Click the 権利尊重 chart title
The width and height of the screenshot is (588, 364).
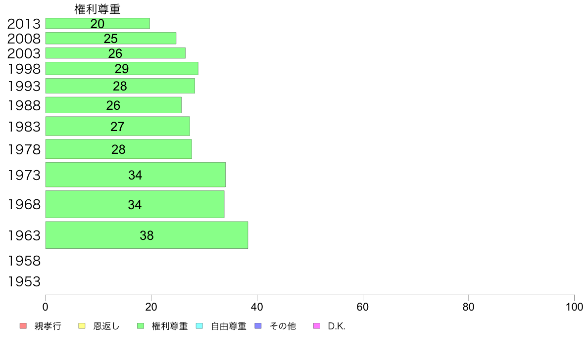[x=98, y=9]
